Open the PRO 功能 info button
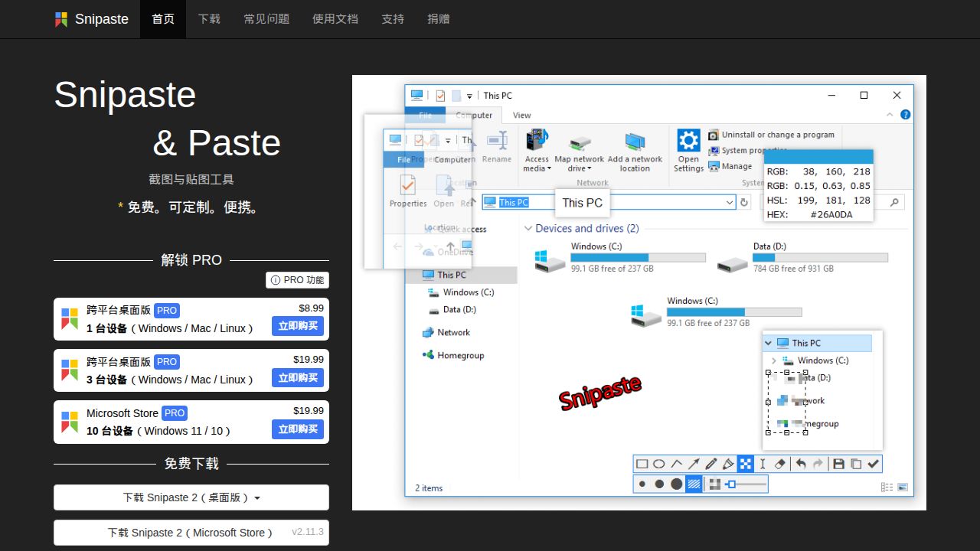 pyautogui.click(x=297, y=280)
